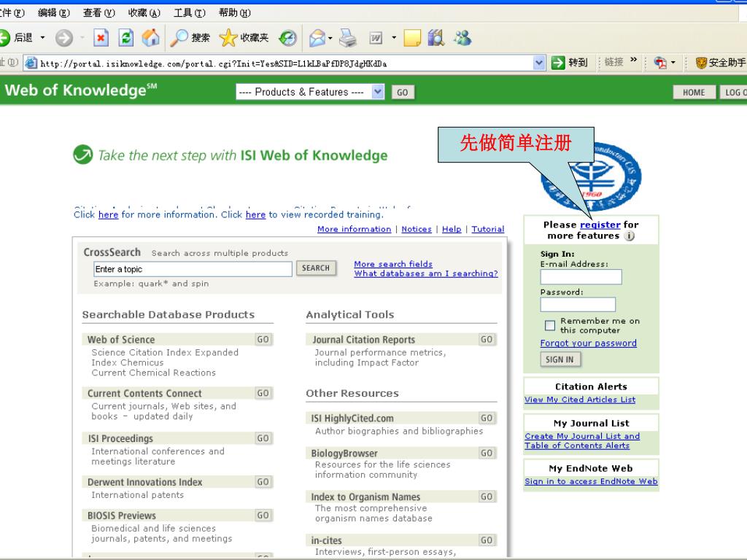Image resolution: width=747 pixels, height=560 pixels.
Task: Click the Edit with Word icon
Action: coord(376,38)
